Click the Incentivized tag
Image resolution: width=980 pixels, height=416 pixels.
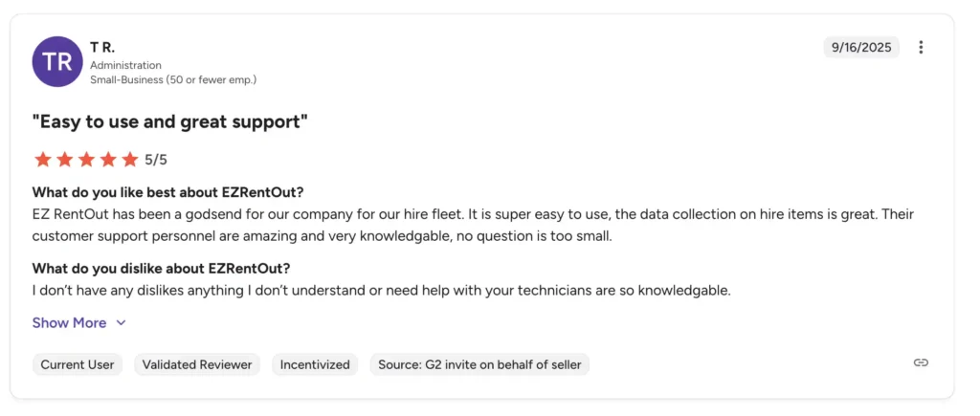pyautogui.click(x=315, y=364)
